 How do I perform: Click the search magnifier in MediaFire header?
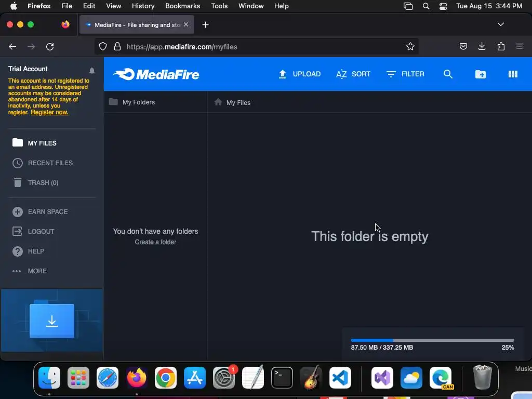[x=448, y=74]
